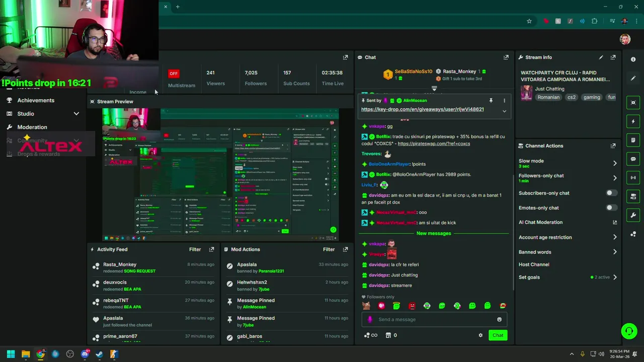Click the Romanian stream tag
Screen dimensions: 644x362
(548, 97)
